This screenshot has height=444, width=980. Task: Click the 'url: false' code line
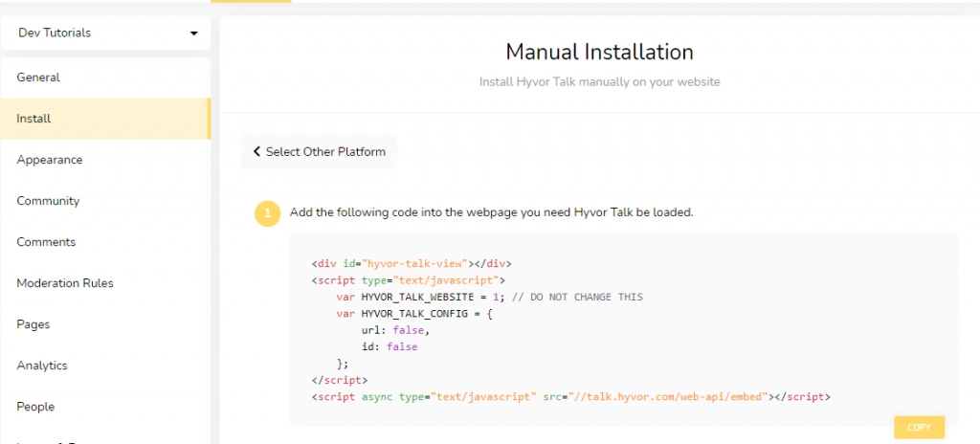click(x=395, y=330)
